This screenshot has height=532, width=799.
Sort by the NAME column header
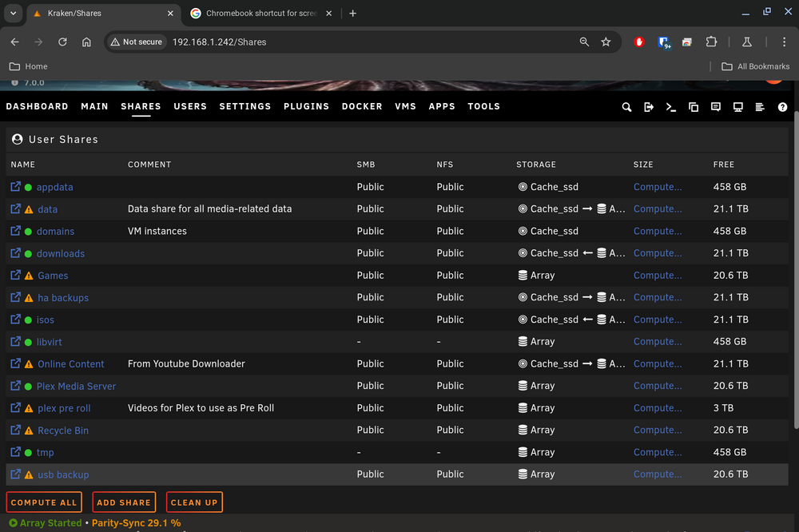23,165
